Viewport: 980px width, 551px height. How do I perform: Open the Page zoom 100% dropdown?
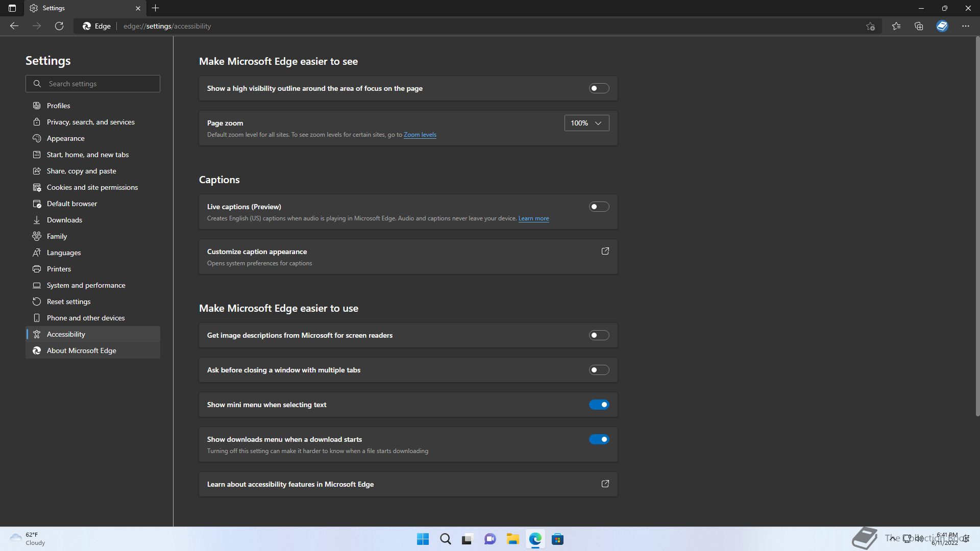[586, 123]
